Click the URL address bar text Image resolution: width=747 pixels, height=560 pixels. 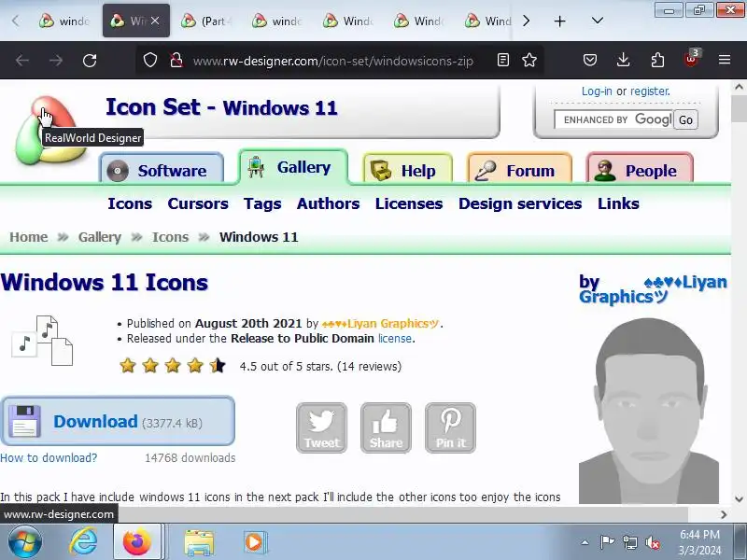pos(332,61)
